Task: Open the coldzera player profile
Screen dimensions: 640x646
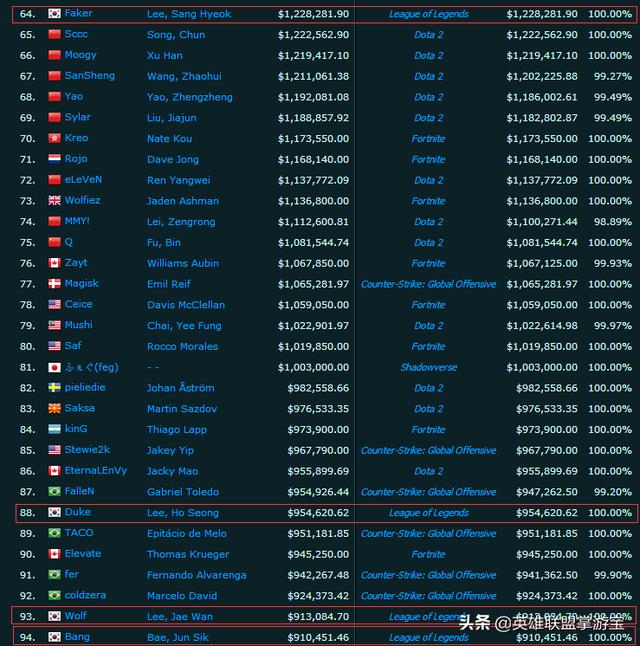Action: pos(85,595)
